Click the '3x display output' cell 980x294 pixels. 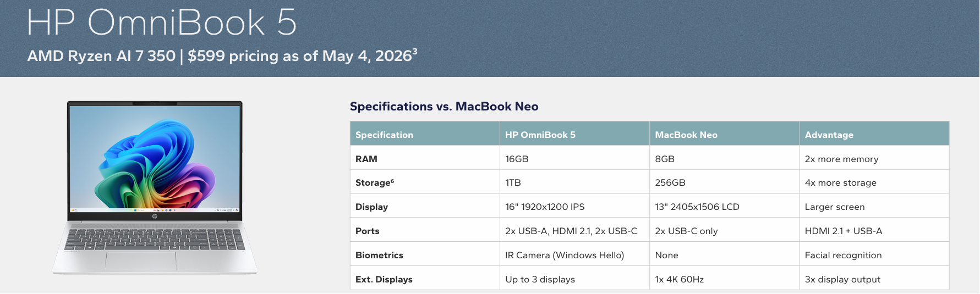[874, 279]
